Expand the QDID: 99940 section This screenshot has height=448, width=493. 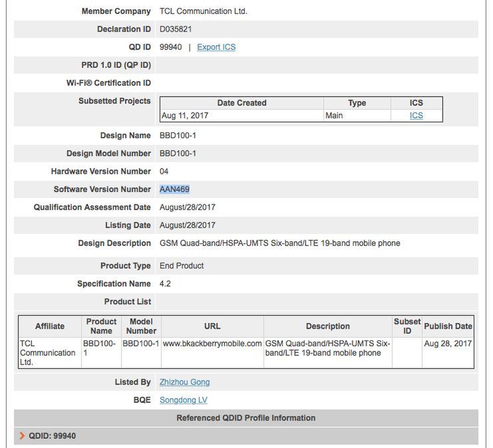click(246, 436)
